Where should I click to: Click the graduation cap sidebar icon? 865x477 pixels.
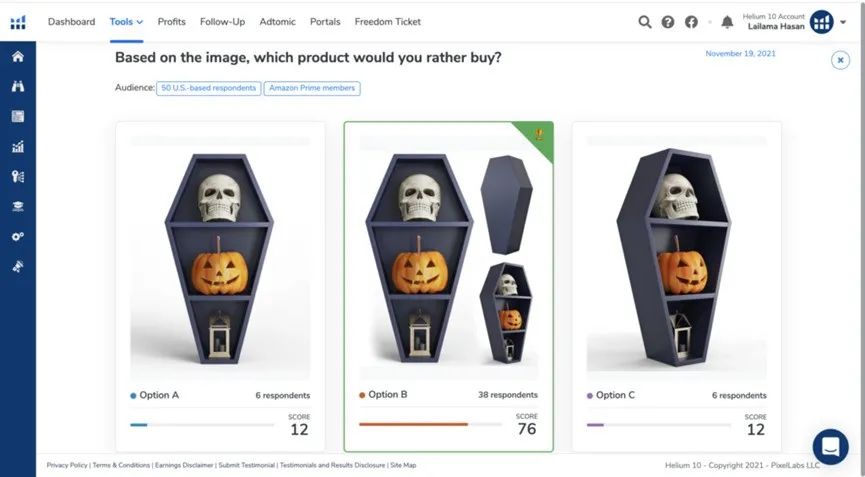click(18, 206)
